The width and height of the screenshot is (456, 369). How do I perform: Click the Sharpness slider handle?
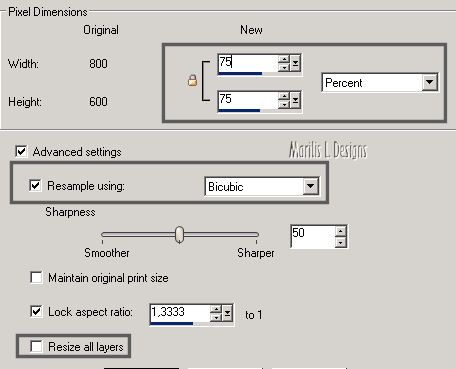tap(179, 235)
